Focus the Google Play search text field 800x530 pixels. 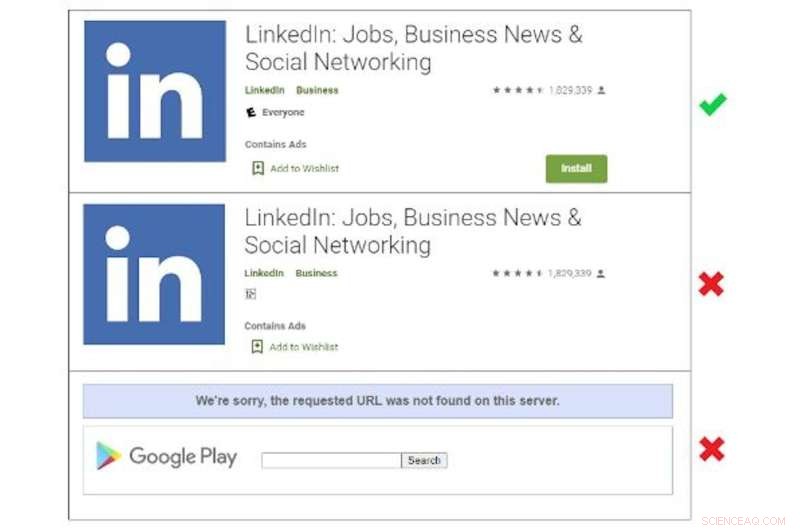(331, 461)
